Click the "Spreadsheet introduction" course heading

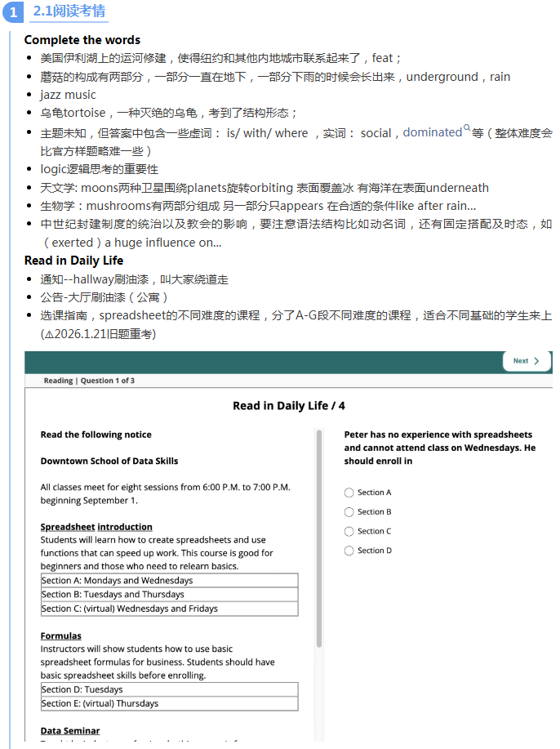coord(96,527)
